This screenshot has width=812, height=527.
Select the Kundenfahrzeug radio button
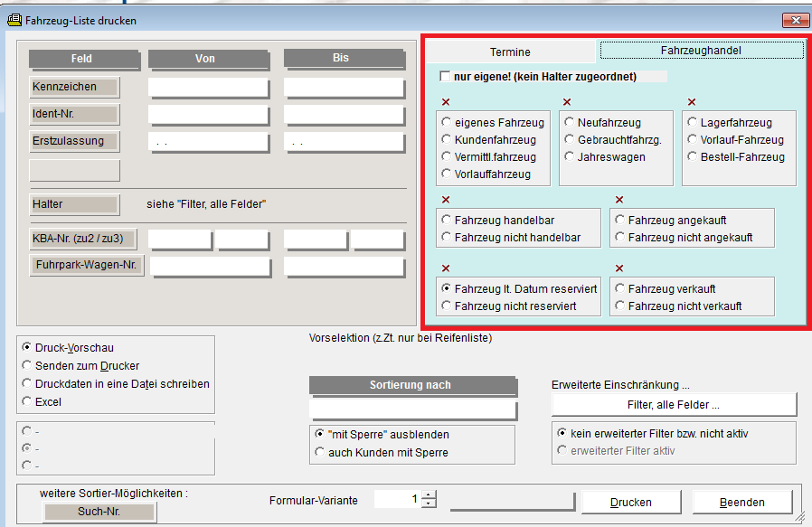[x=447, y=140]
